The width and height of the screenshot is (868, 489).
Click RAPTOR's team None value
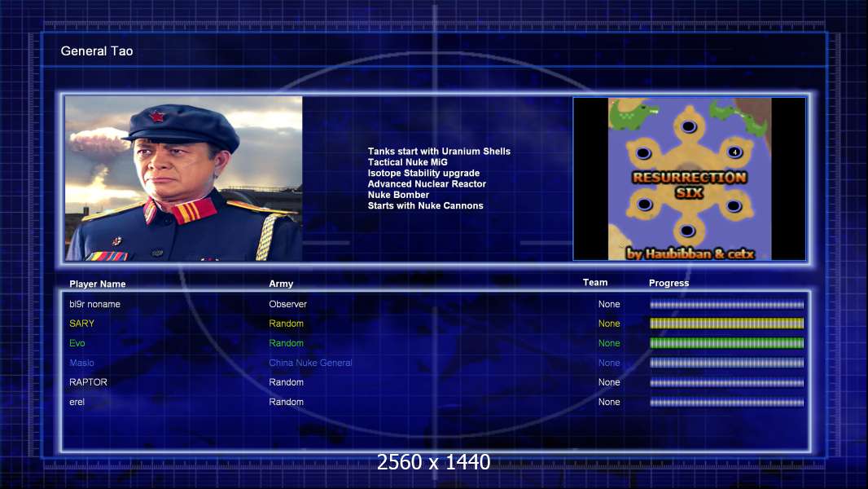click(x=609, y=382)
